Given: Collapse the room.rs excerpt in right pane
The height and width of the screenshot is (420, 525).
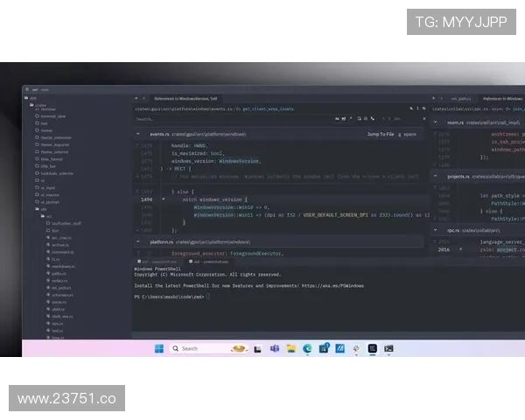Looking at the screenshot, I should click(435, 122).
